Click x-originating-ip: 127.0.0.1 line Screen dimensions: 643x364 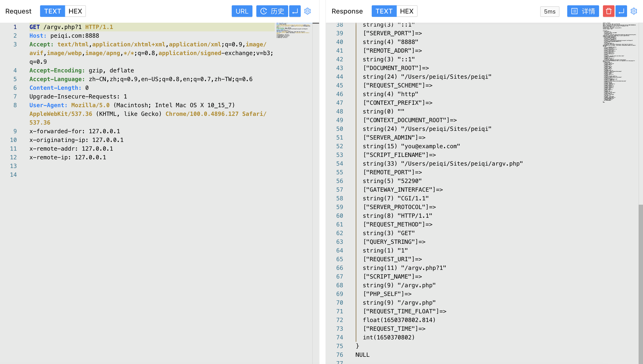point(77,140)
